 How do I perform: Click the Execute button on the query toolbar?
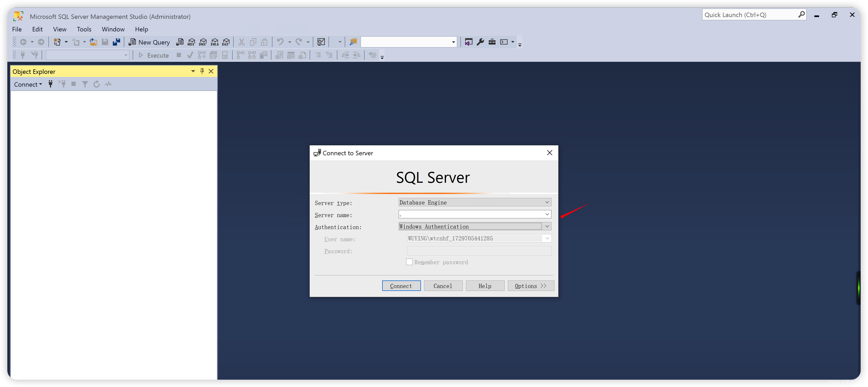(x=154, y=55)
